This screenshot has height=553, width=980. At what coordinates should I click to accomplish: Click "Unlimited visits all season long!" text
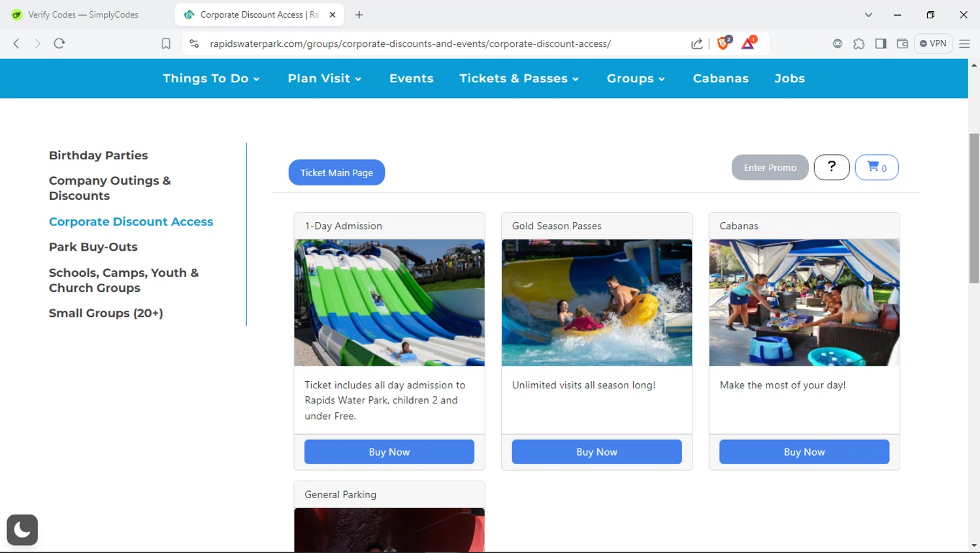pos(583,385)
